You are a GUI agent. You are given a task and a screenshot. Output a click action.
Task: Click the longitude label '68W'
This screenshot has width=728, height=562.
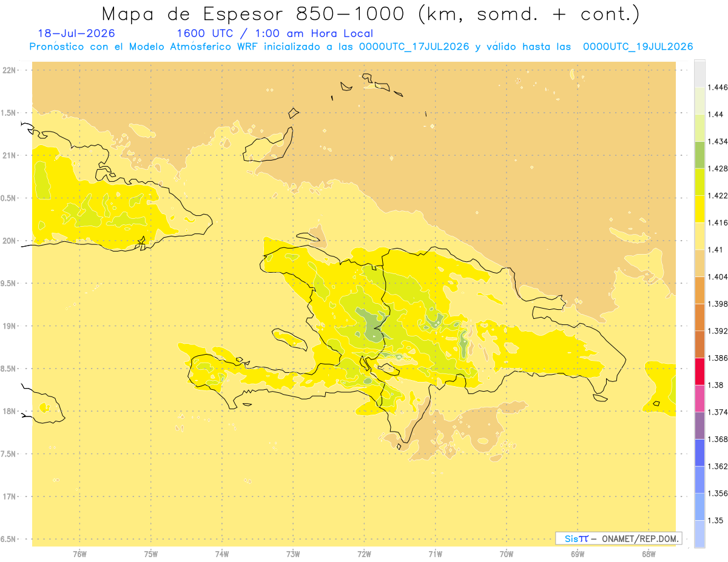(649, 554)
